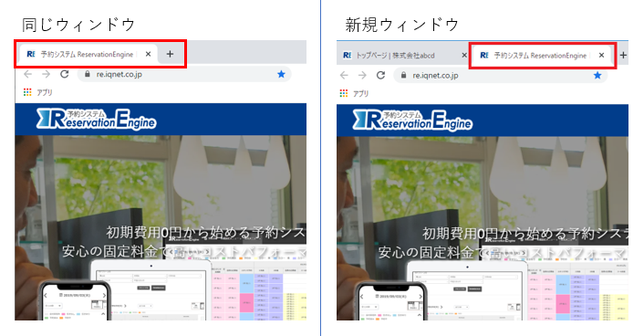The image size is (644, 336).
Task: Close the right browser's 予約システム tab
Action: 601,55
